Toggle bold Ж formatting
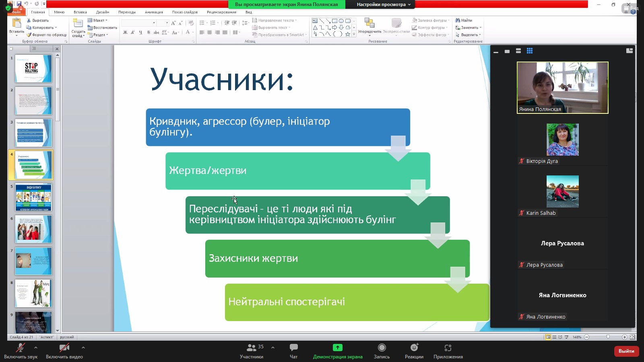This screenshot has width=644, height=362. pyautogui.click(x=125, y=33)
